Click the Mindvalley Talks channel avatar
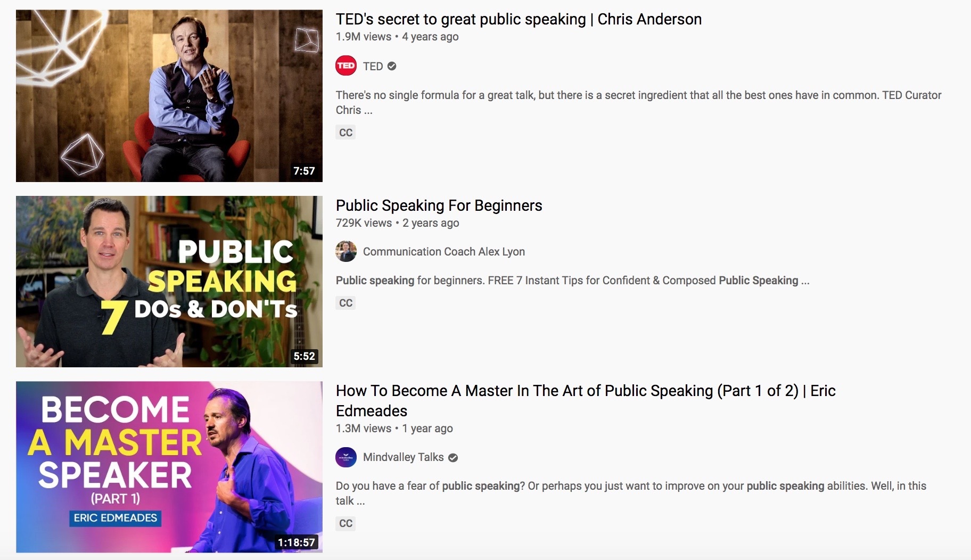Image resolution: width=971 pixels, height=560 pixels. 346,457
